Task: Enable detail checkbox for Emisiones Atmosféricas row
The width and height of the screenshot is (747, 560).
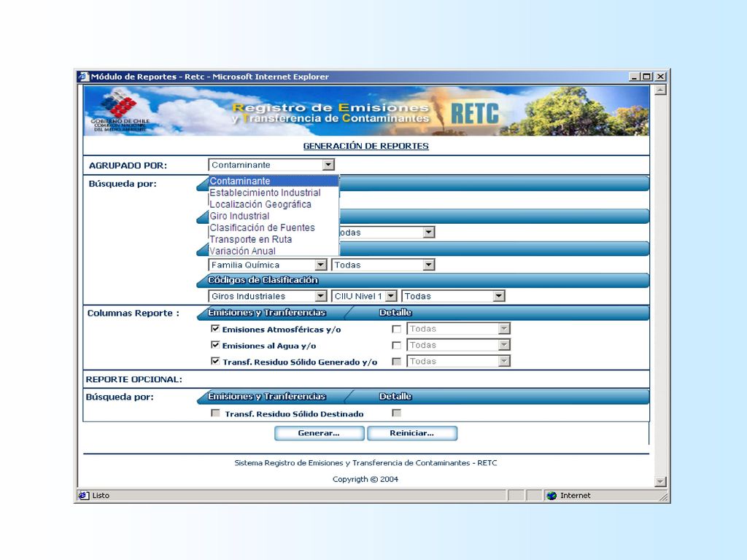Action: coord(396,329)
